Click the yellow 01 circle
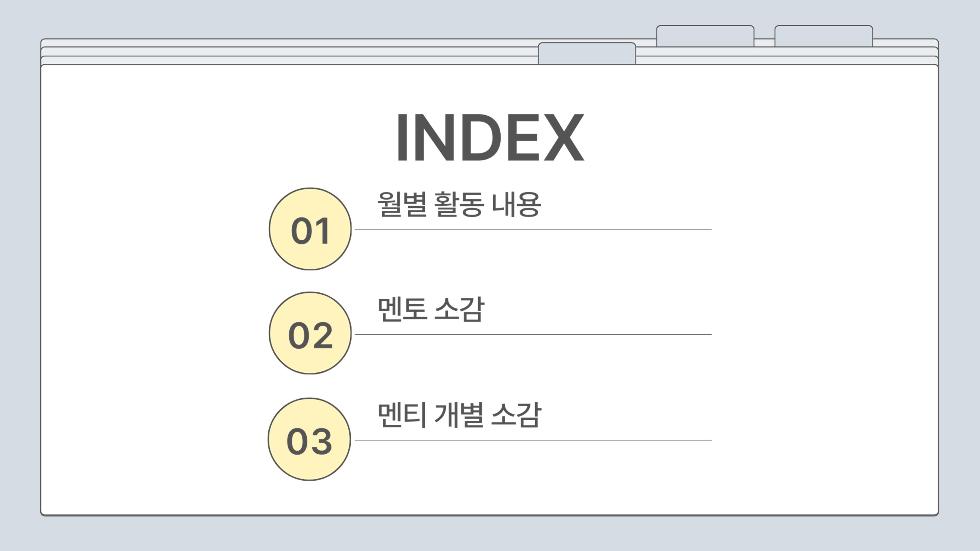Viewport: 980px width, 551px height. pyautogui.click(x=310, y=229)
